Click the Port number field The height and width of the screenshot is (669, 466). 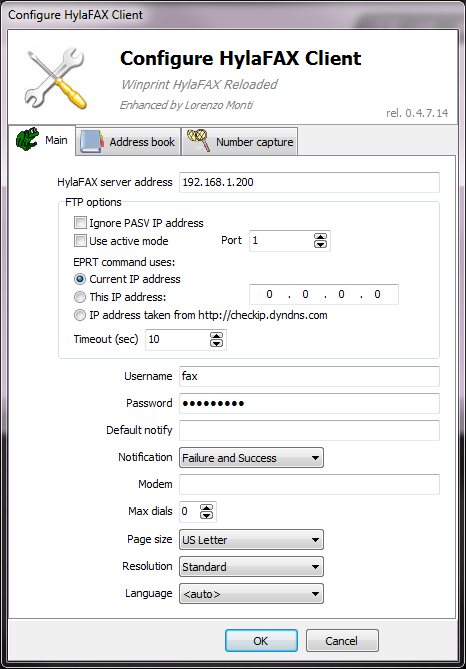click(282, 241)
